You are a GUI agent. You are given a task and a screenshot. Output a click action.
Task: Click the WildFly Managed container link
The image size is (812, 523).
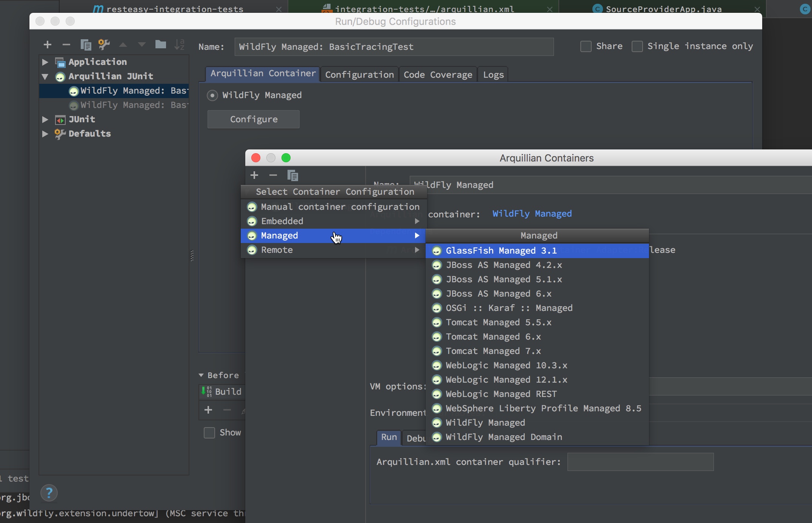(532, 214)
